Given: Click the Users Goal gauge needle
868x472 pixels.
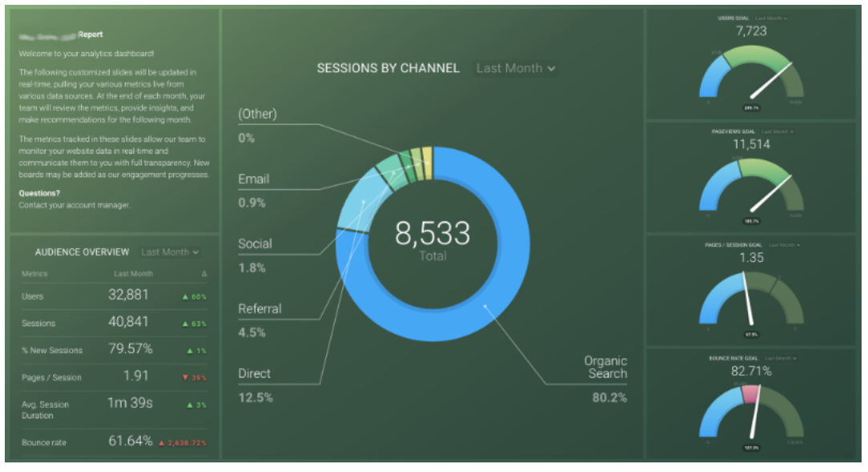Looking at the screenshot, I should tap(770, 80).
